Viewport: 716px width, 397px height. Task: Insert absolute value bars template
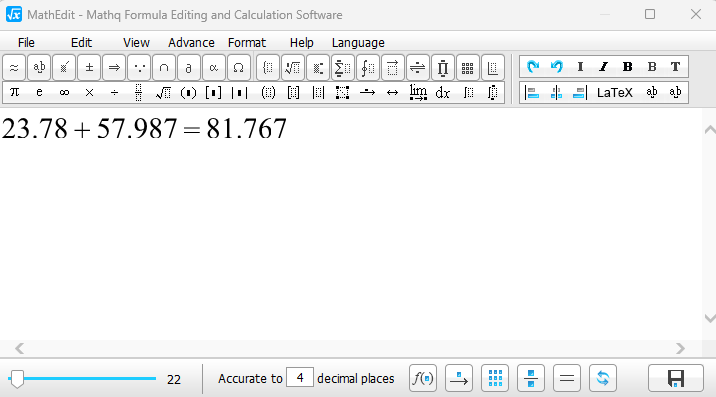(239, 93)
